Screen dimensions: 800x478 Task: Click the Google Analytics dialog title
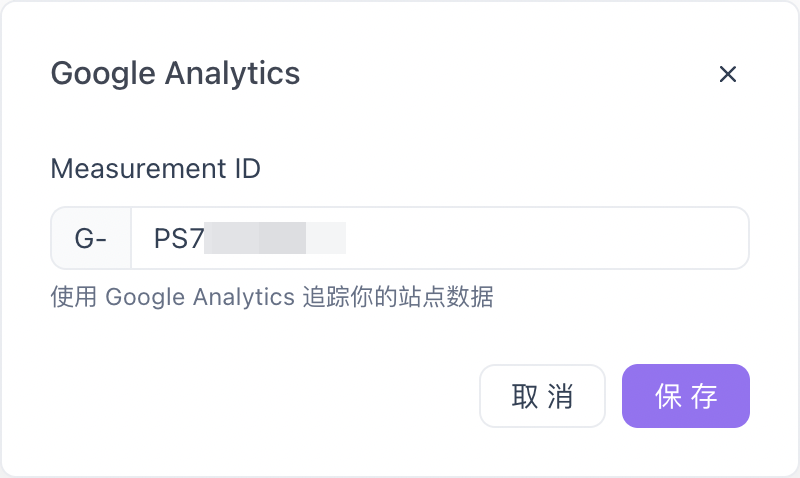175,73
